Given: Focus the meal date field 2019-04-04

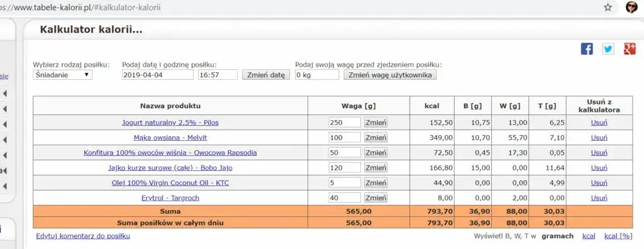Looking at the screenshot, I should click(x=158, y=75).
